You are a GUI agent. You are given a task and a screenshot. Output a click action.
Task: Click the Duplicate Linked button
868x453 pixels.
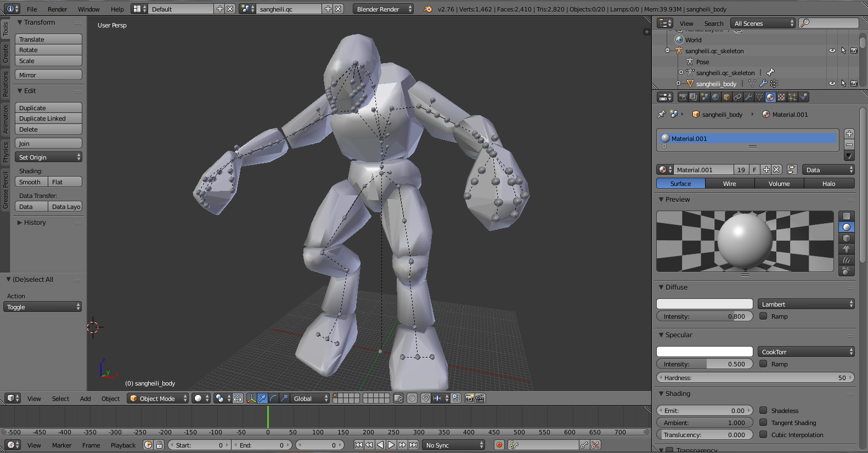(x=48, y=118)
